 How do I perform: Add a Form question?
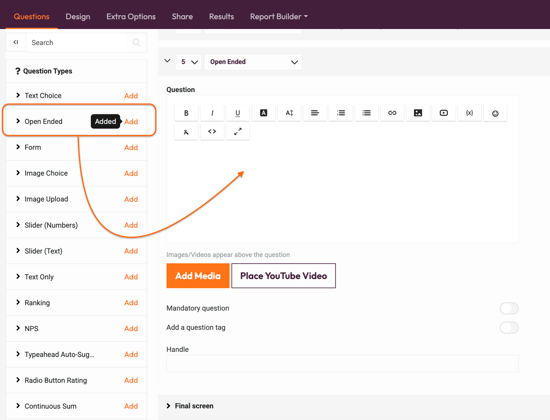131,148
